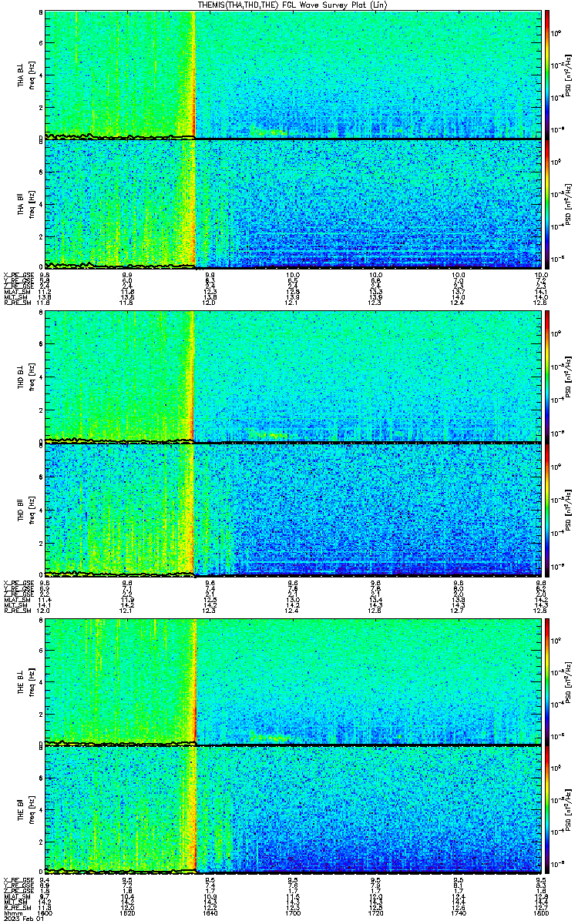
Task: Click the THE BL panel color bar
Action: coord(547,681)
